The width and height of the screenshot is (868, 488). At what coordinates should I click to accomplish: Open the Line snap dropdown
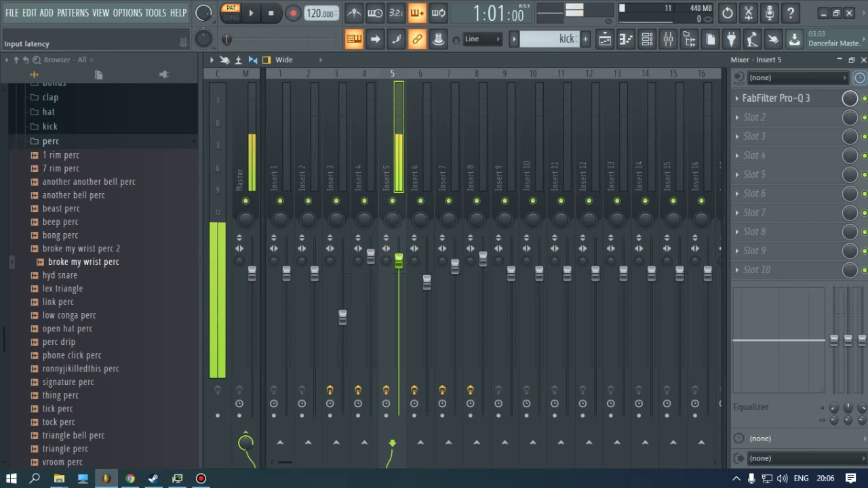pyautogui.click(x=482, y=39)
